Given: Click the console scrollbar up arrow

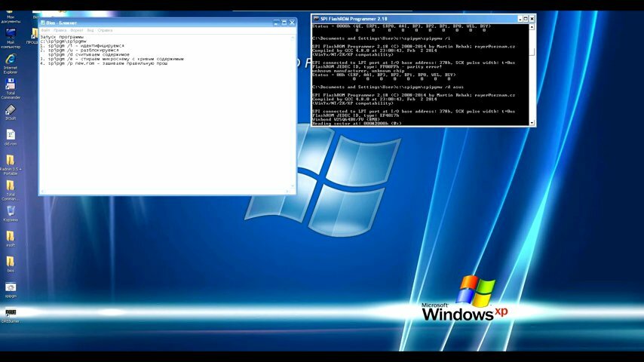Looking at the screenshot, I should [532, 27].
